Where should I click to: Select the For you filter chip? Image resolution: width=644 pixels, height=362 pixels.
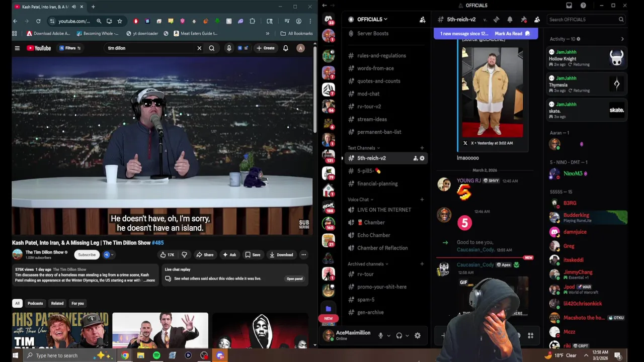click(x=77, y=303)
